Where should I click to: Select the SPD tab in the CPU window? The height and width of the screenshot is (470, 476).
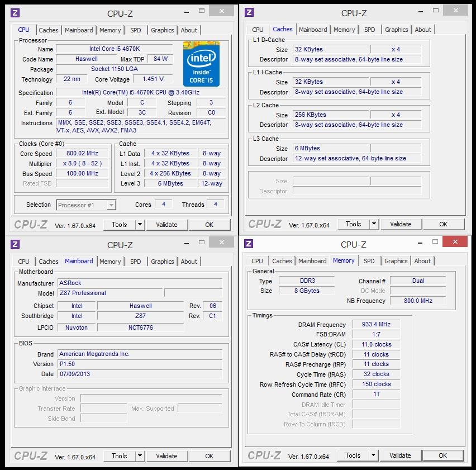(135, 30)
